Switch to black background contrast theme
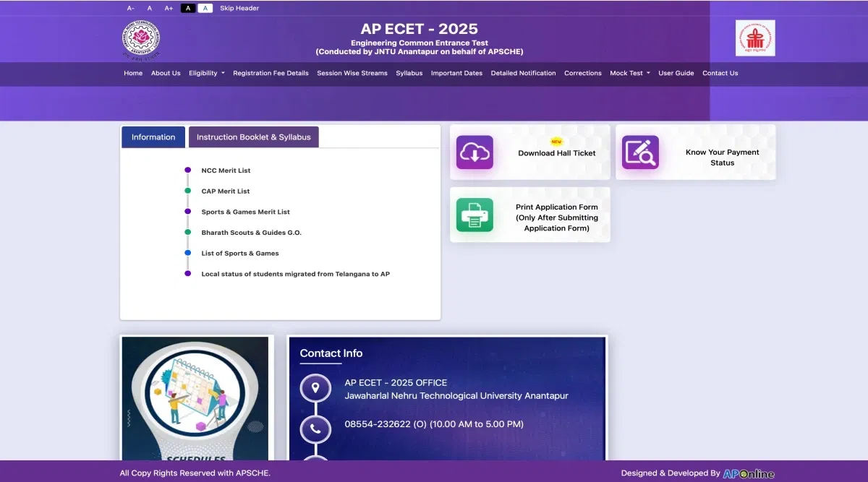868x482 pixels. click(188, 8)
